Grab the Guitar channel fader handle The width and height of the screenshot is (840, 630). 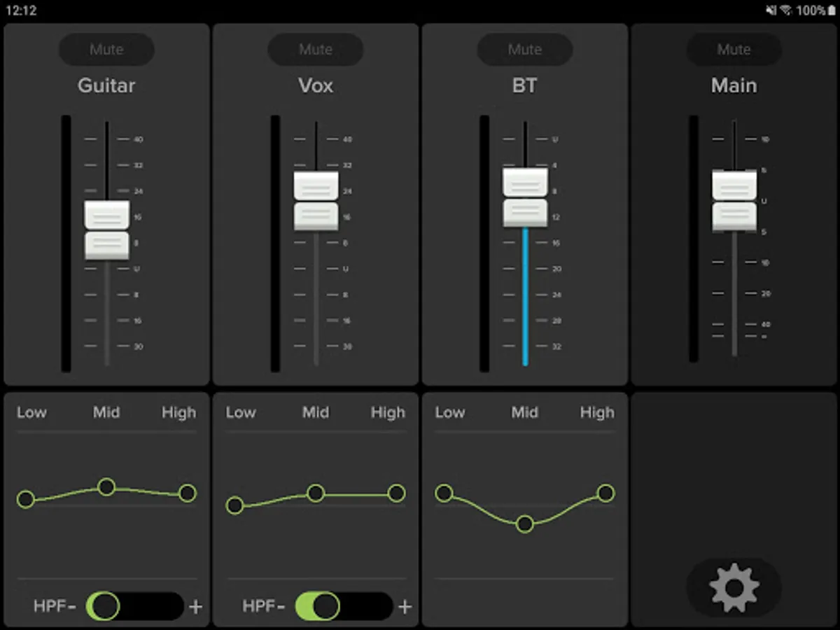click(x=107, y=230)
